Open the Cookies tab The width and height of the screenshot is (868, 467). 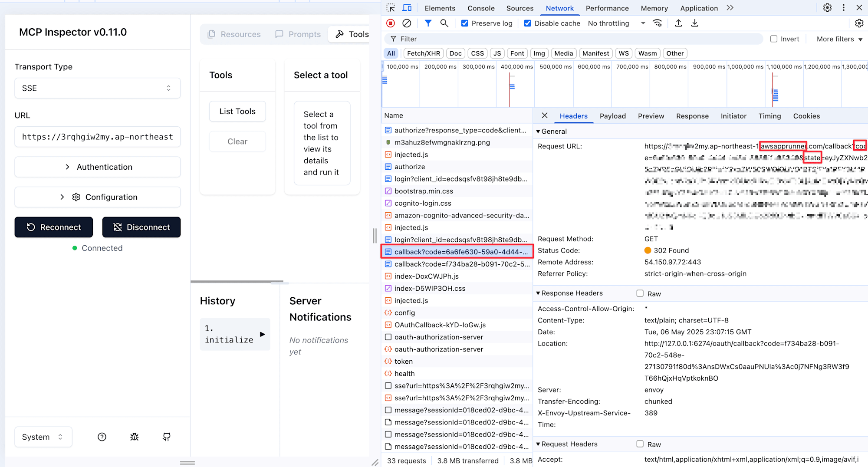coord(806,116)
